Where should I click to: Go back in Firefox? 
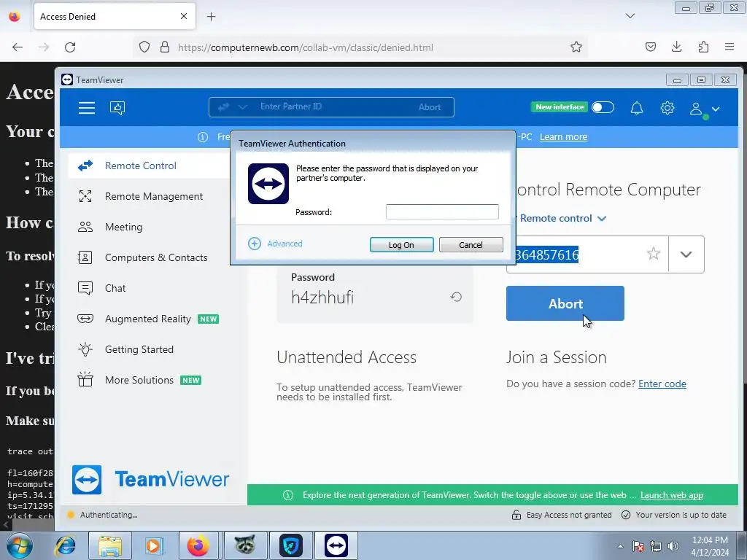[18, 47]
